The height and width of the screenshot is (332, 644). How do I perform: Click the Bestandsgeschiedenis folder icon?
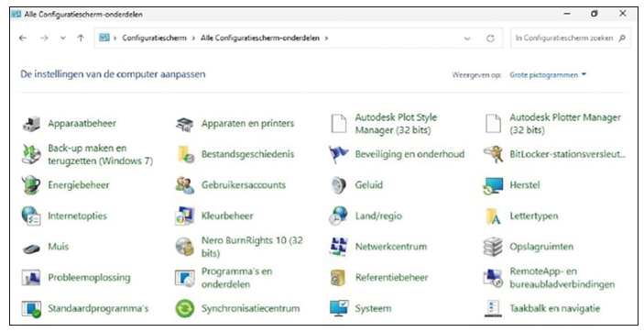pyautogui.click(x=185, y=154)
